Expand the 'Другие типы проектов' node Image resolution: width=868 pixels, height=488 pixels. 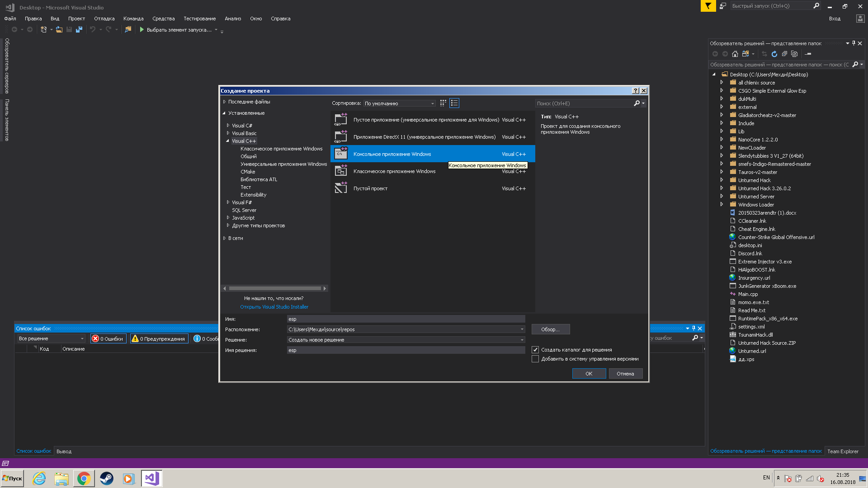point(228,225)
